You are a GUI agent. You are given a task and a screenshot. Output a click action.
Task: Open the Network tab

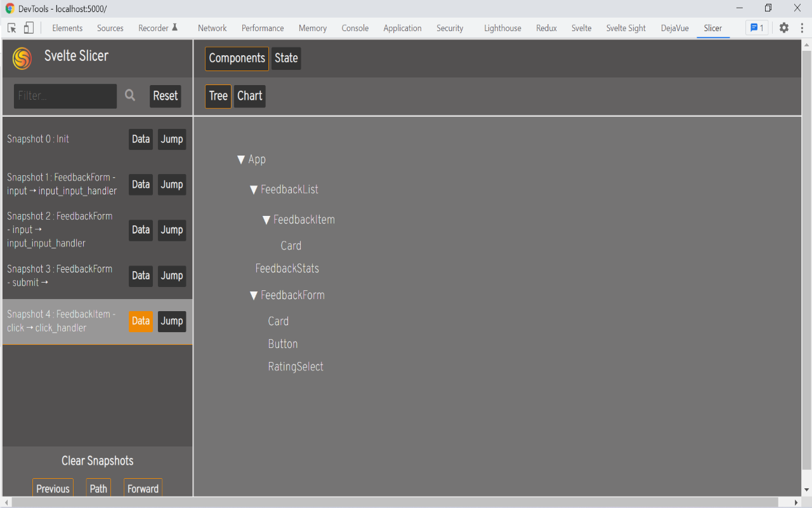tap(212, 28)
